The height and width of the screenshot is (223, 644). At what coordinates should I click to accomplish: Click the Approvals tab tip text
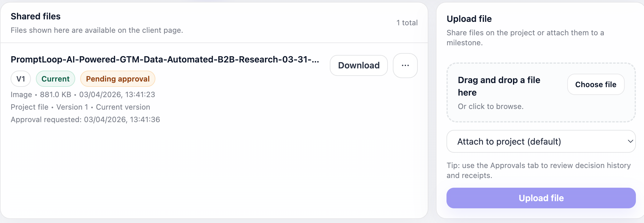pos(538,170)
